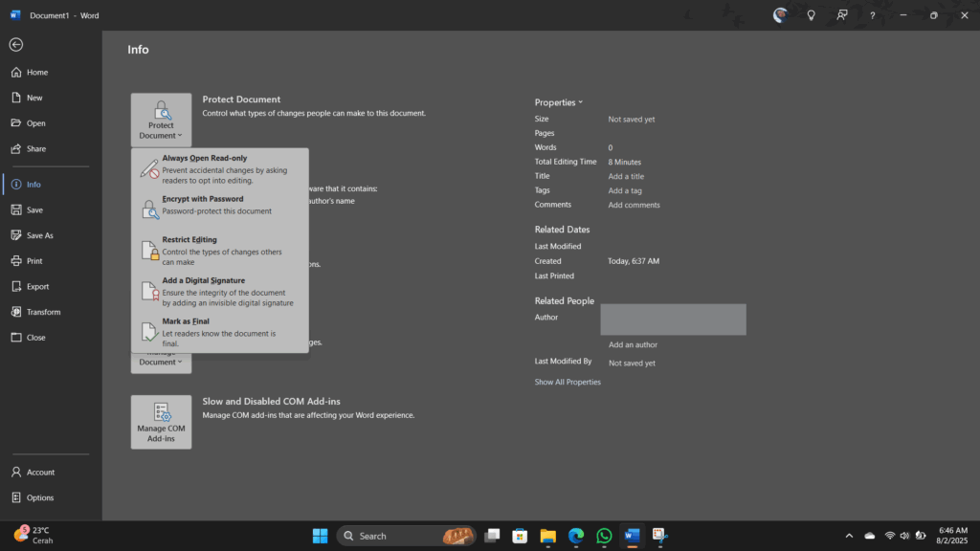
Task: Click the volume speaker tray icon
Action: tap(904, 536)
